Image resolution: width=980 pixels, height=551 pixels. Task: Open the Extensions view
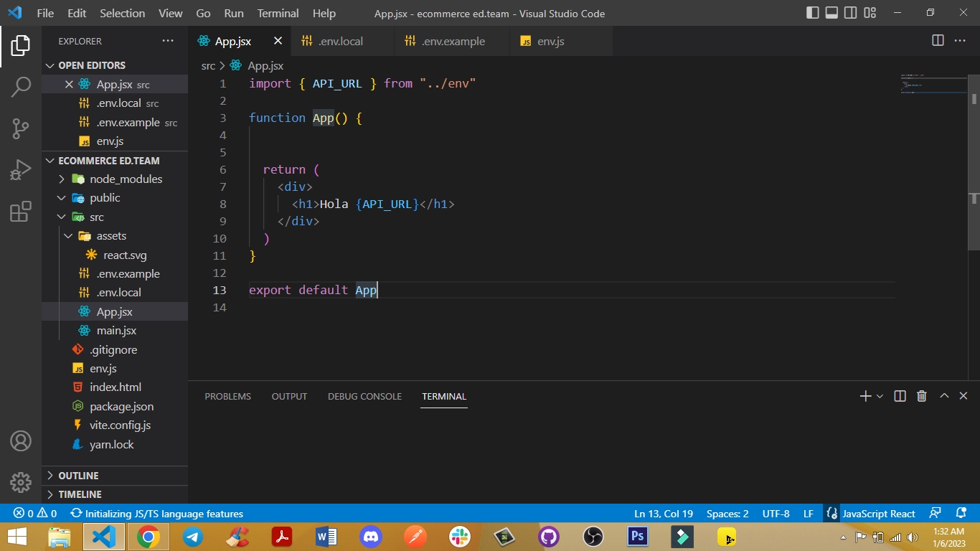(21, 212)
